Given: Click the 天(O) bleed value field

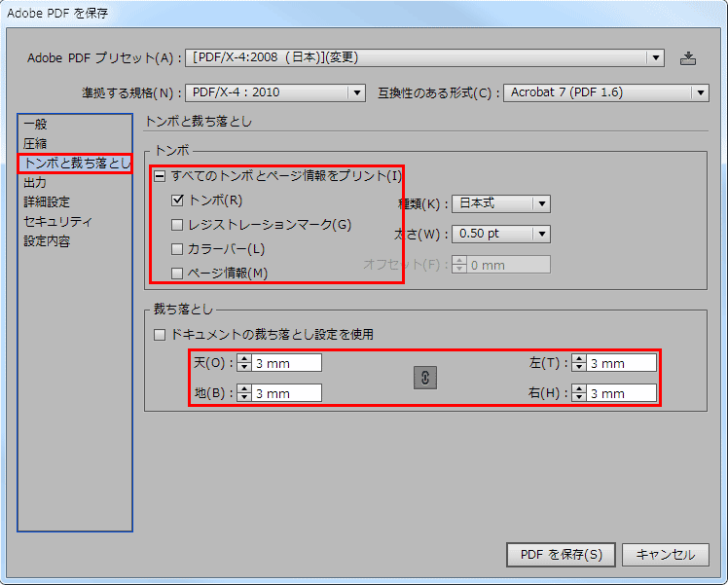Looking at the screenshot, I should 286,363.
